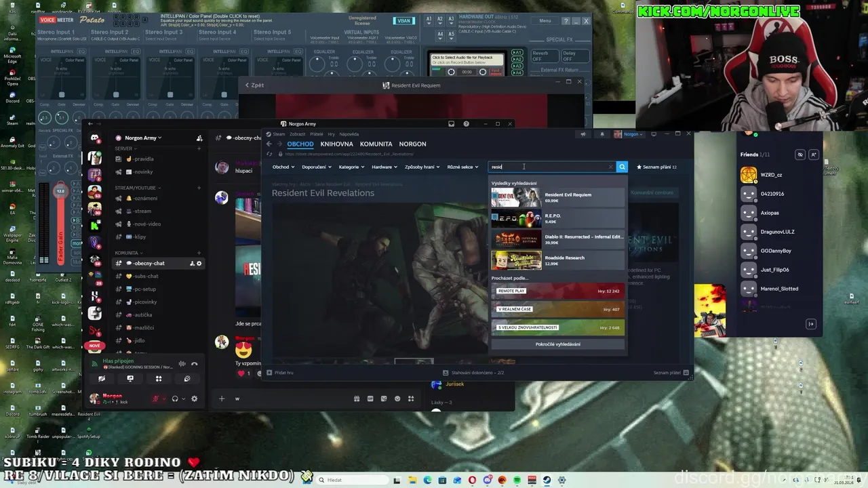The image size is (868, 488).
Task: Open Discord voice activities button
Action: [159, 379]
